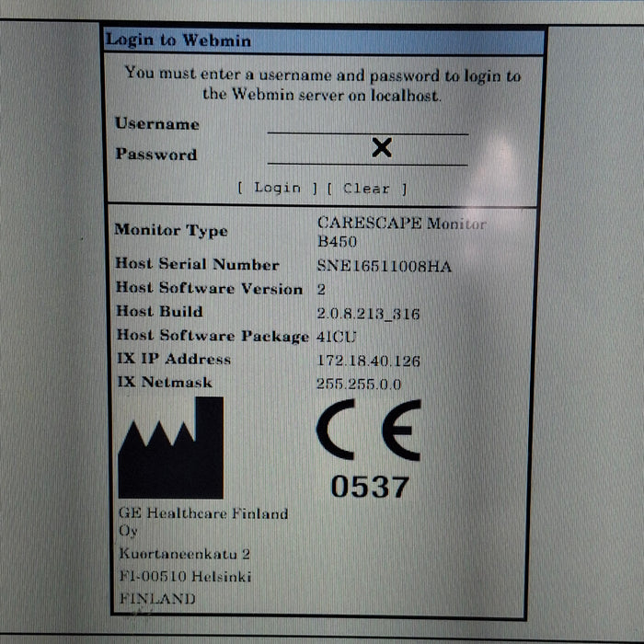Image resolution: width=644 pixels, height=644 pixels.
Task: Click the 'Login to Webmin' title
Action: point(178,40)
